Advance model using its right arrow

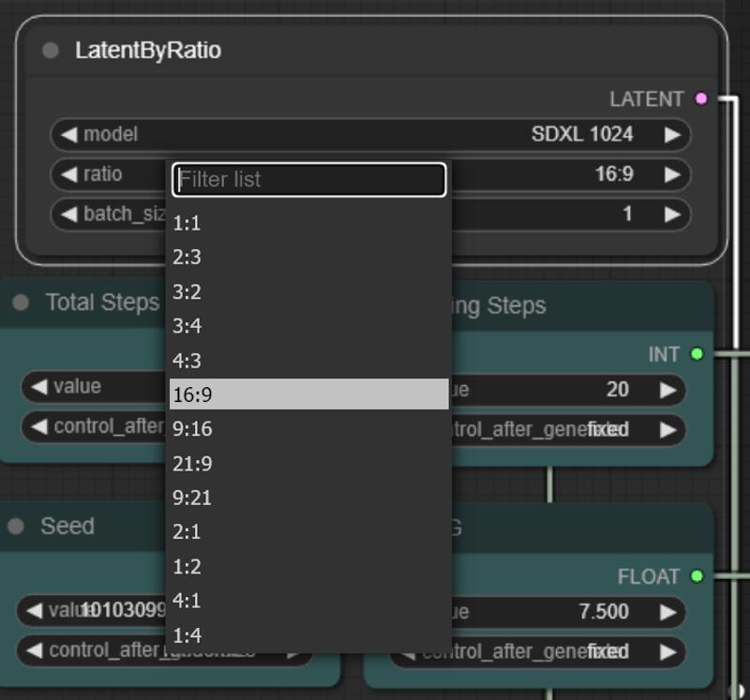pyautogui.click(x=672, y=134)
